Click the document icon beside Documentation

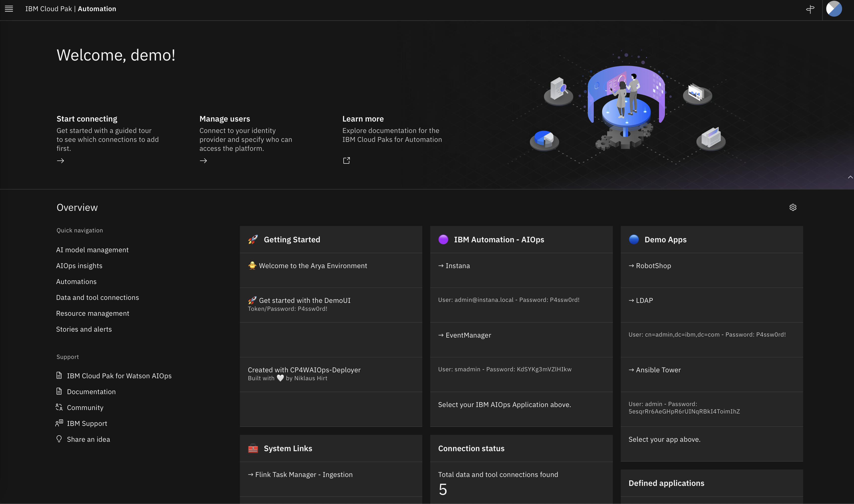point(59,391)
